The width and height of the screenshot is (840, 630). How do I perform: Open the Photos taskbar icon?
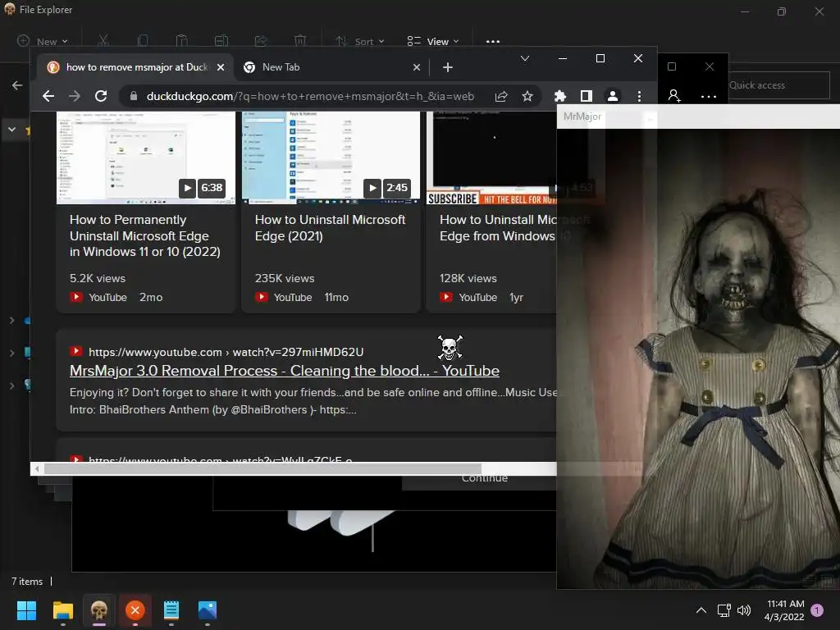(208, 610)
